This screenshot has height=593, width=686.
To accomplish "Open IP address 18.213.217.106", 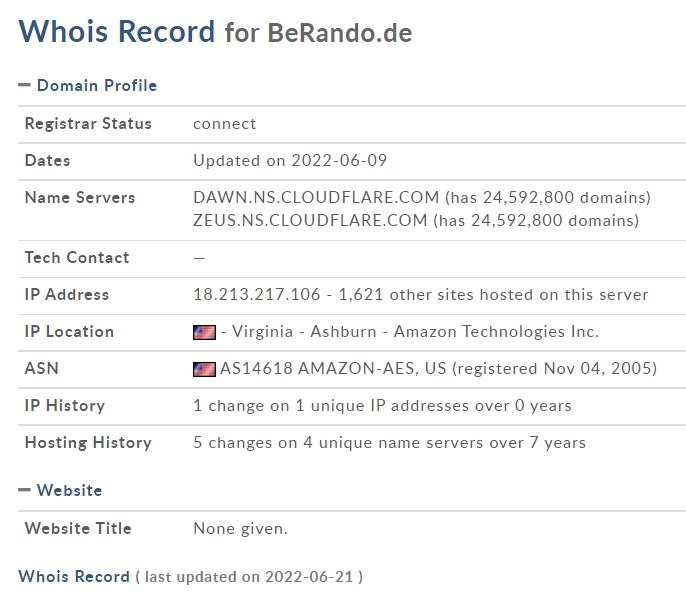I will [257, 295].
